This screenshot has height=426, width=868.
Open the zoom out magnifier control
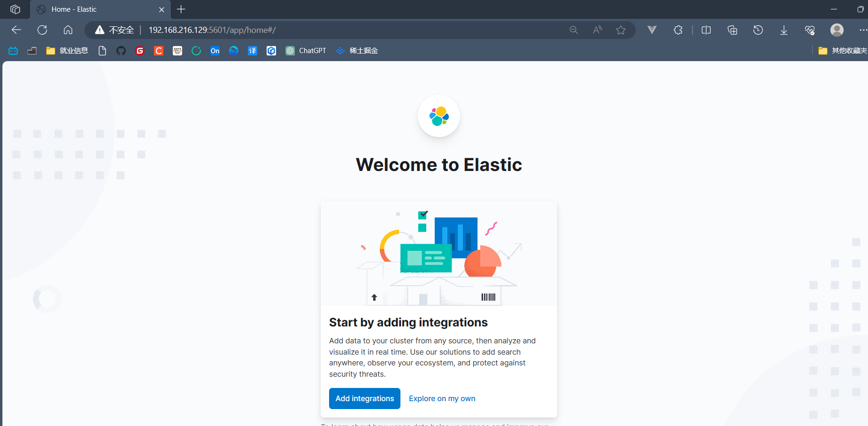[x=574, y=30]
